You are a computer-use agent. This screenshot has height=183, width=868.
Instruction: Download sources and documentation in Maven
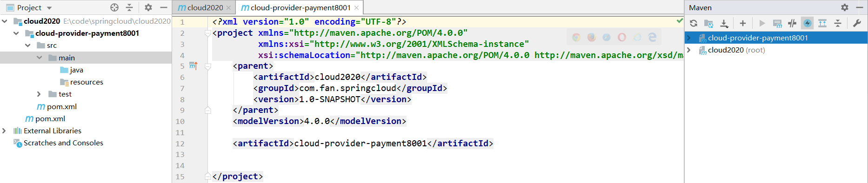(x=724, y=23)
